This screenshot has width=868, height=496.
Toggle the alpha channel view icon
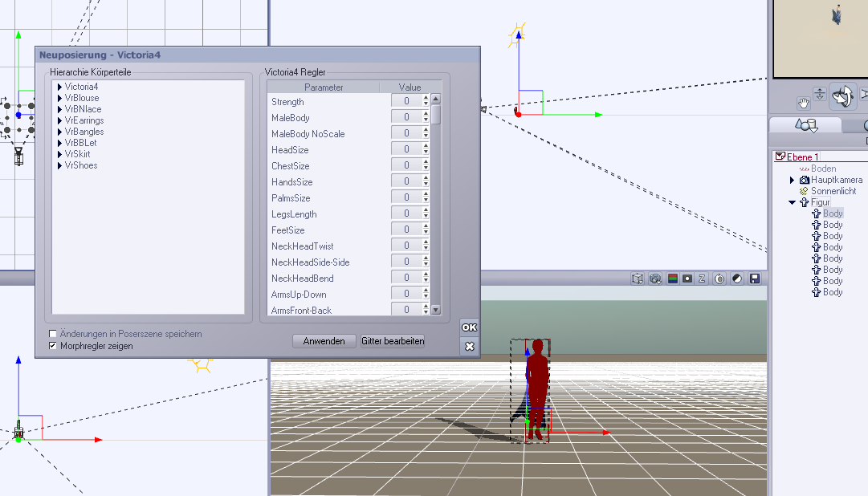click(687, 278)
